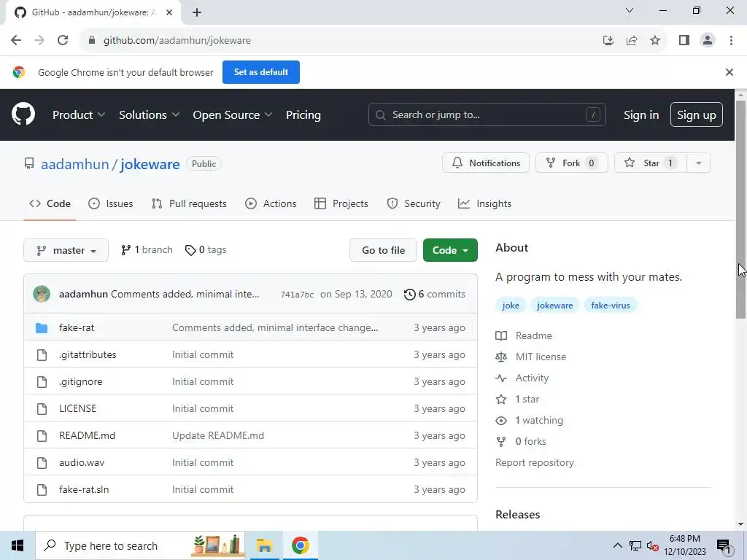Click Report repository link
747x560 pixels.
click(535, 463)
